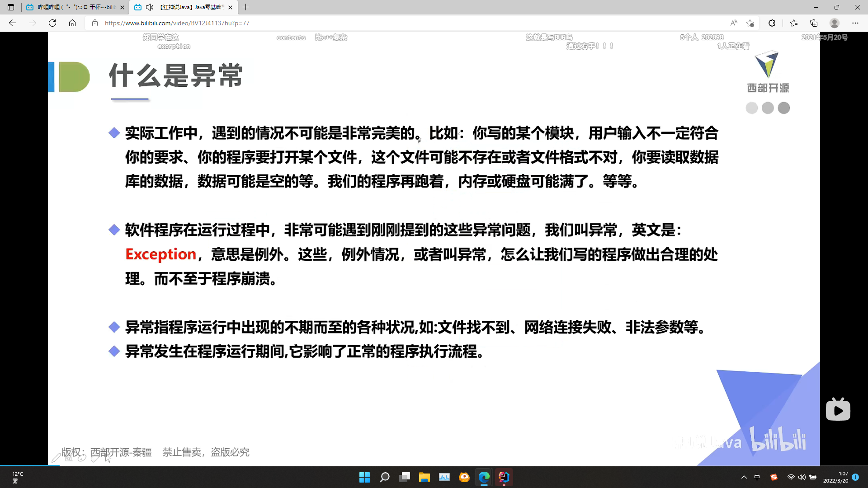Viewport: 868px width, 488px height.
Task: Expand the hidden system tray icons chevron
Action: point(744,477)
